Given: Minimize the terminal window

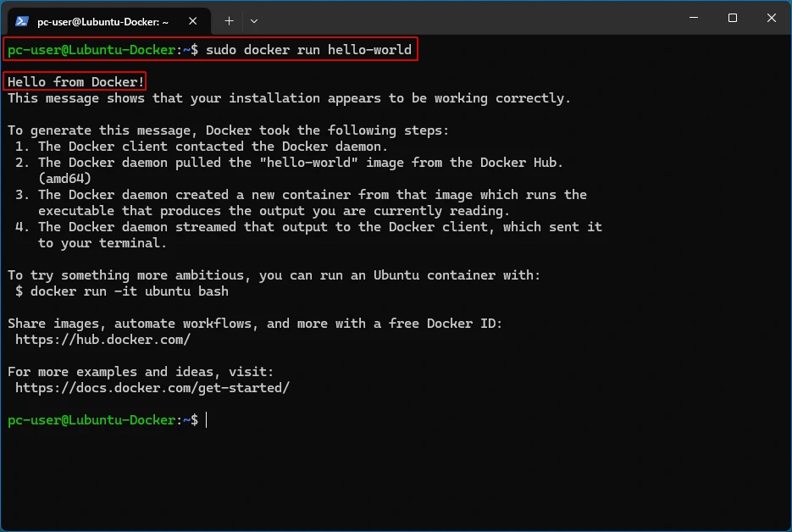Looking at the screenshot, I should [694, 19].
